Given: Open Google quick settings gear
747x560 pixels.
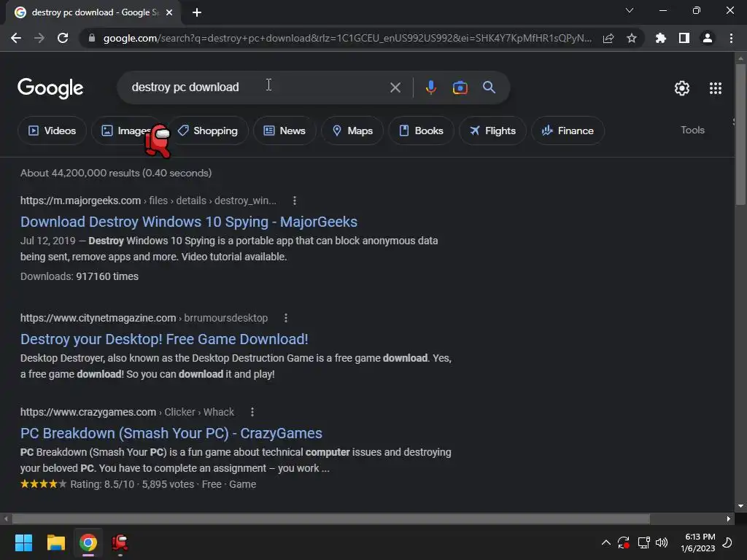Looking at the screenshot, I should pos(682,88).
